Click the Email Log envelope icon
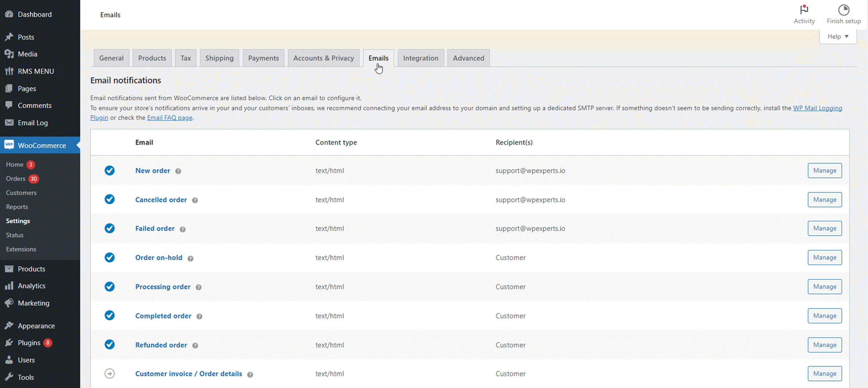Image resolution: width=868 pixels, height=388 pixels. pyautogui.click(x=9, y=122)
